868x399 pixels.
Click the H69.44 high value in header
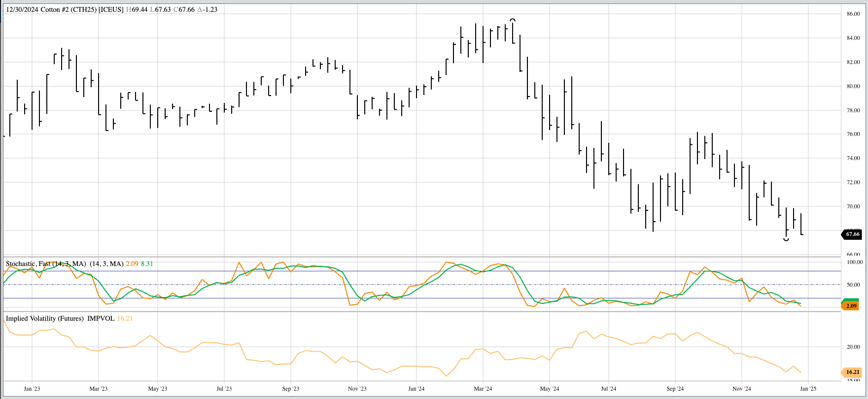coord(137,9)
